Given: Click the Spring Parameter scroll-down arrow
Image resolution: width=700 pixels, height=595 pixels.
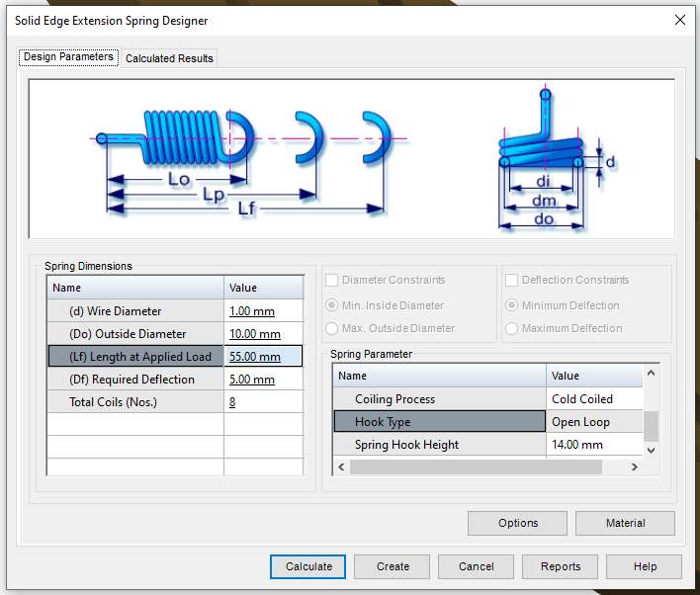Looking at the screenshot, I should coord(651,450).
